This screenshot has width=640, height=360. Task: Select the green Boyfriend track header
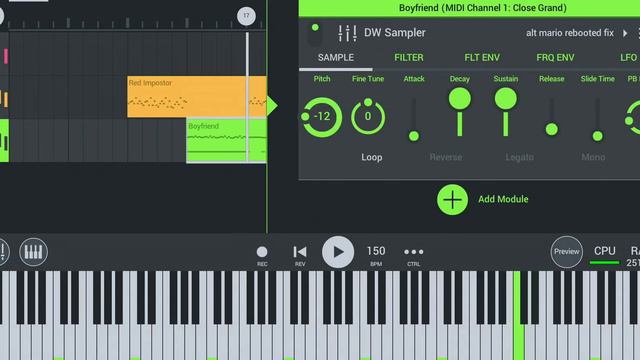click(x=4, y=141)
